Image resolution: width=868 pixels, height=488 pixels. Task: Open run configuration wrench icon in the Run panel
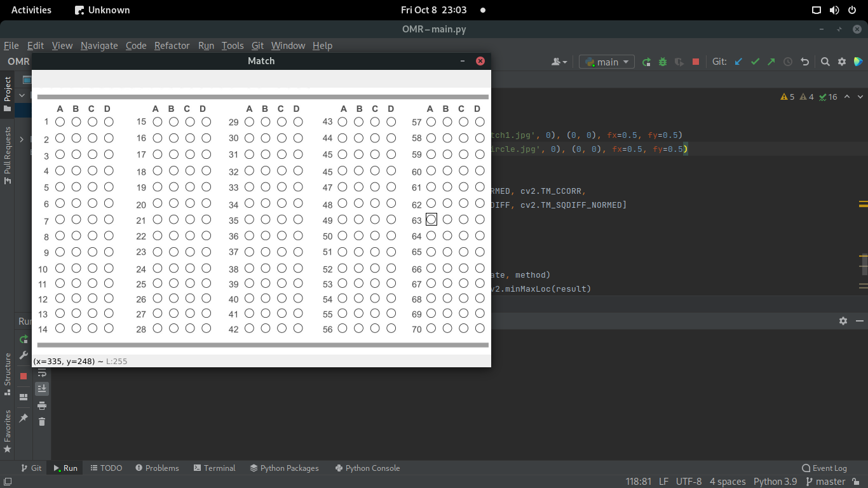coord(24,355)
